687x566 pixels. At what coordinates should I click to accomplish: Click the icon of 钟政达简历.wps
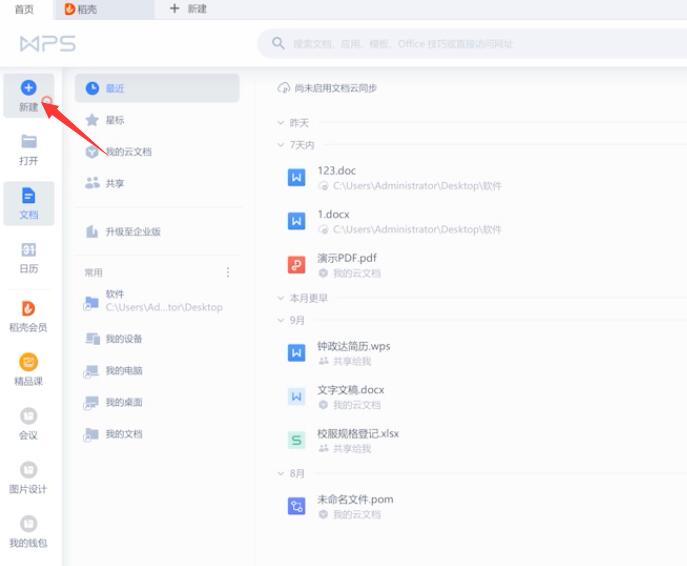(297, 353)
